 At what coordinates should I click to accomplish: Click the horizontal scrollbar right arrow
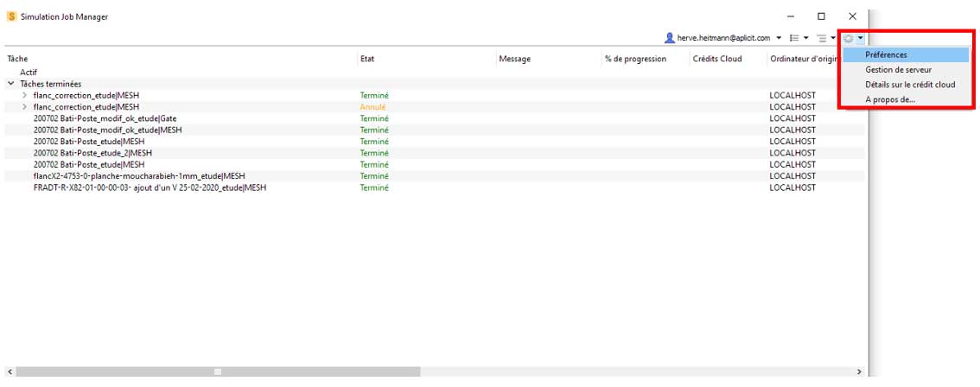858,372
